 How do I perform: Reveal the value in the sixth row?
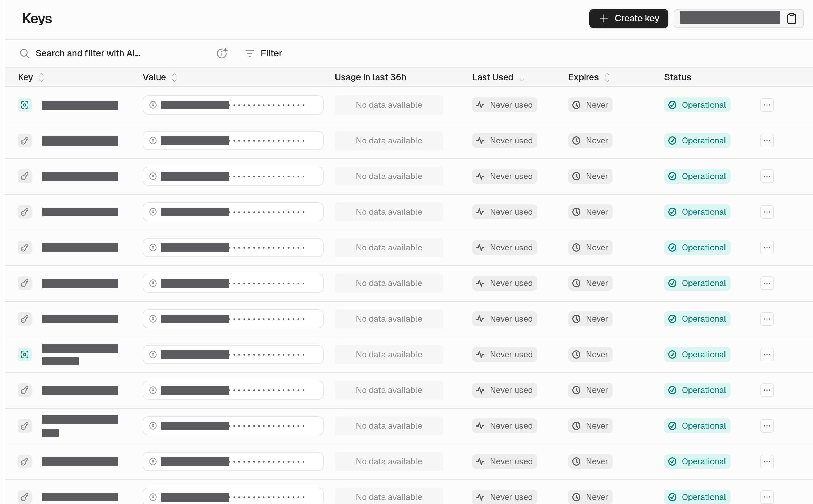pos(153,283)
